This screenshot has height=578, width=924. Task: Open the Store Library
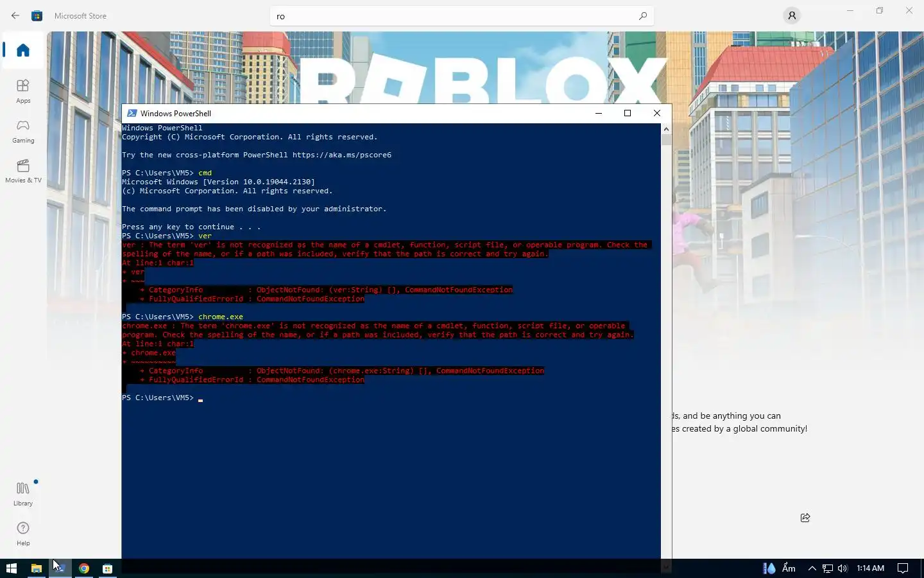coord(23,493)
